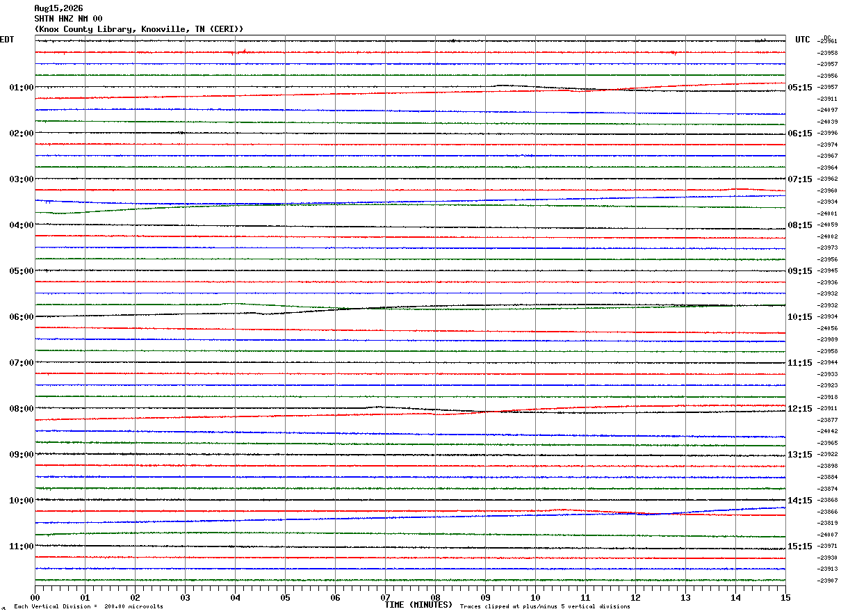Click the 13:15 UTC time label
The image size is (841, 616).
coord(799,455)
